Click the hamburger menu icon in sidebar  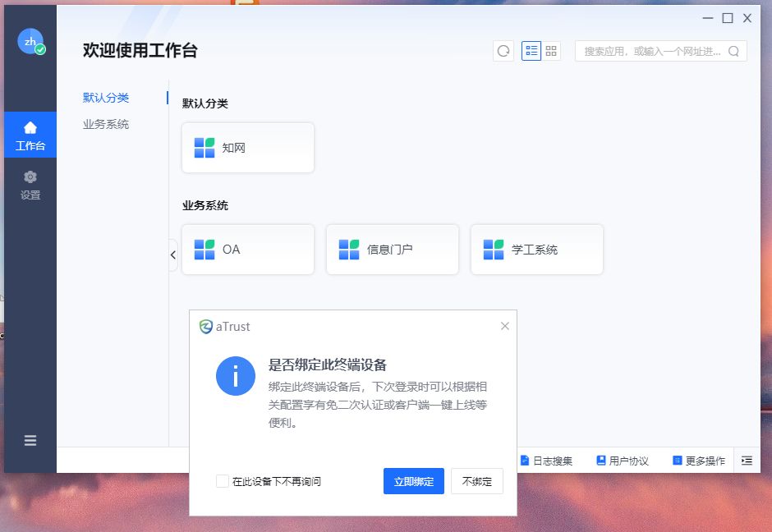pyautogui.click(x=30, y=440)
